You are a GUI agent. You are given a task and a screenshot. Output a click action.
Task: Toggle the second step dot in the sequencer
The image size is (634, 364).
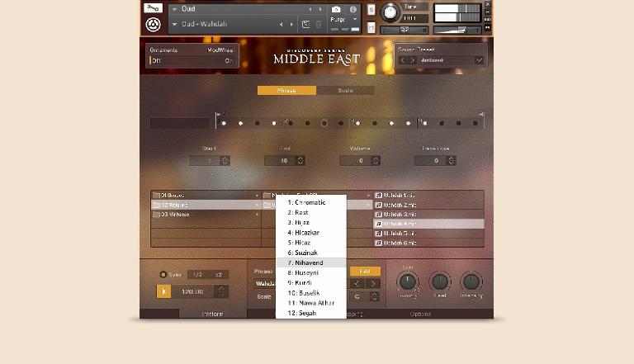pyautogui.click(x=240, y=123)
